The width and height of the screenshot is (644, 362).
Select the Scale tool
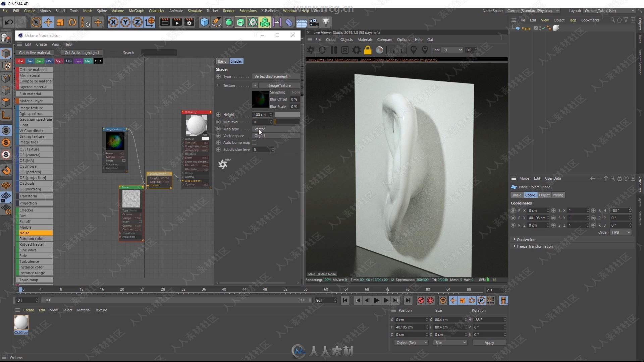(60, 22)
